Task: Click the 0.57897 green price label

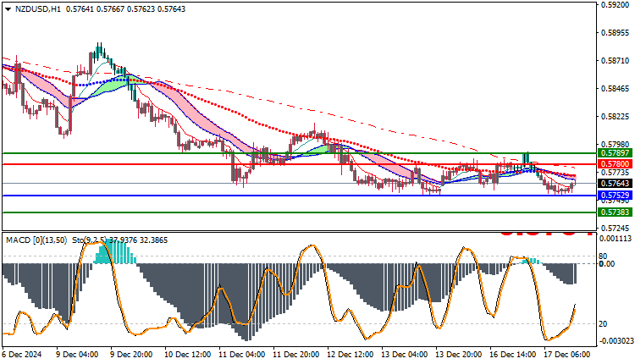Action: pos(615,153)
